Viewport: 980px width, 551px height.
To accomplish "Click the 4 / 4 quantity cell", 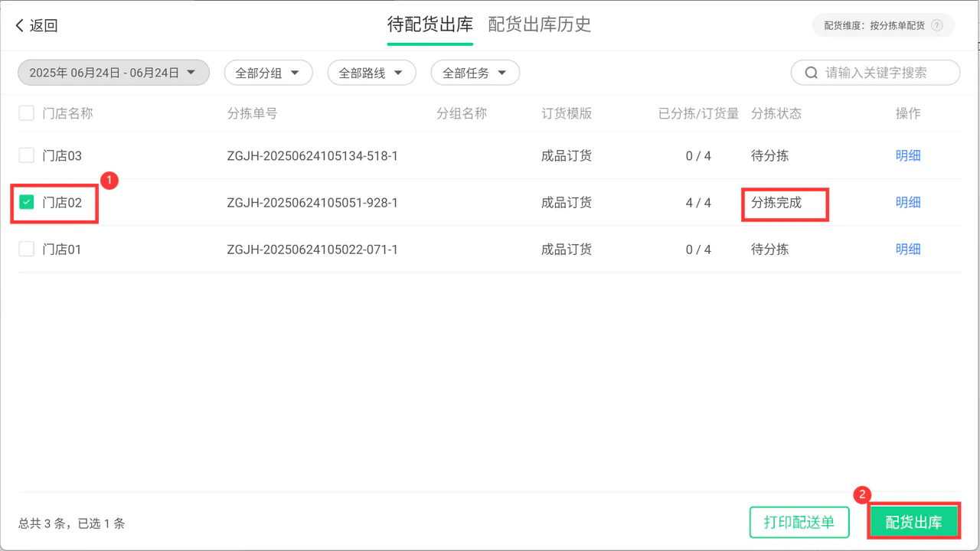I will click(x=698, y=203).
